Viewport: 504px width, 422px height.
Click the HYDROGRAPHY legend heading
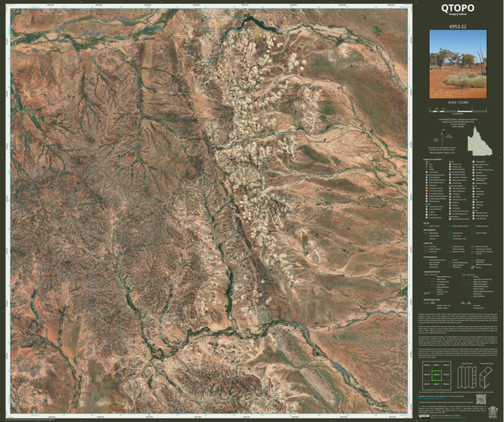click(x=430, y=257)
